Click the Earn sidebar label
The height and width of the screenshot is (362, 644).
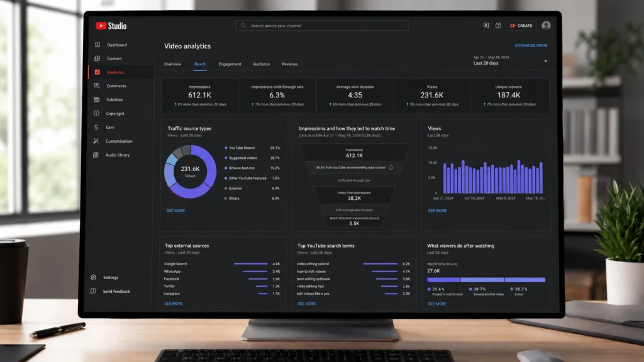coord(110,127)
